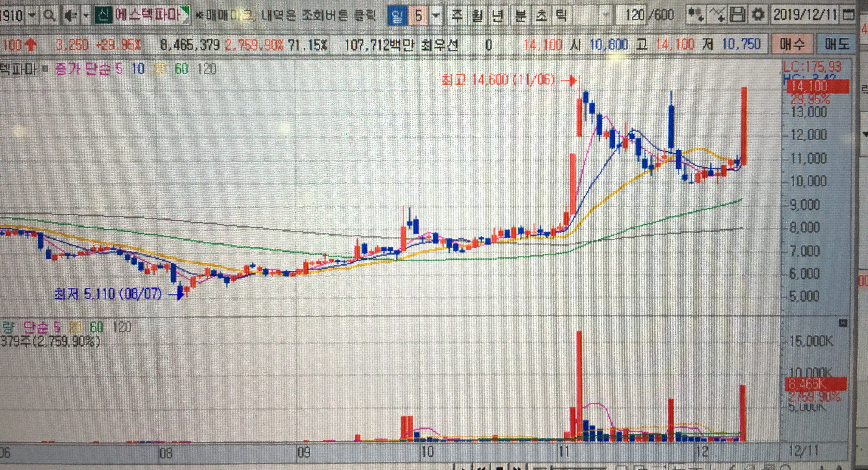Switch to weekly 주 chart period

pyautogui.click(x=457, y=16)
